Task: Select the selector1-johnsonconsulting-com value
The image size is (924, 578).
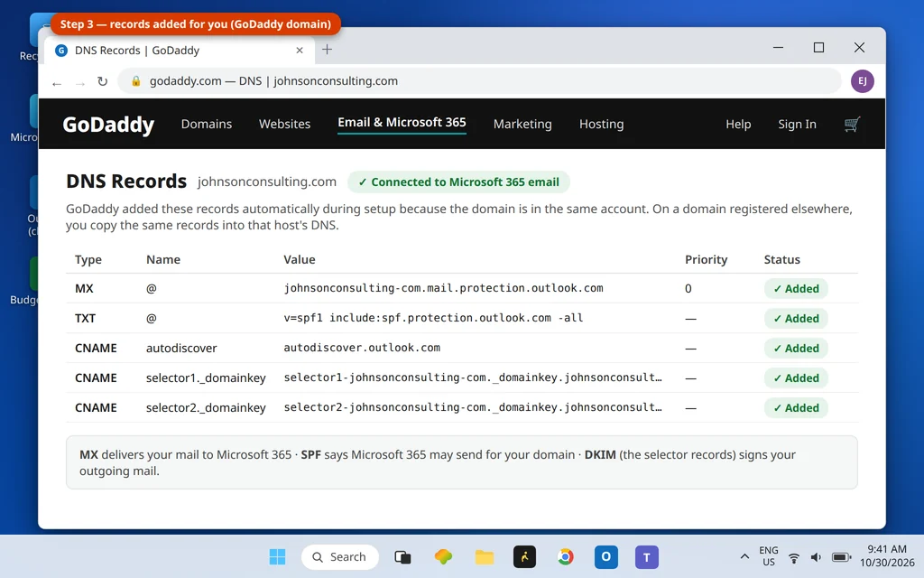Action: point(473,378)
